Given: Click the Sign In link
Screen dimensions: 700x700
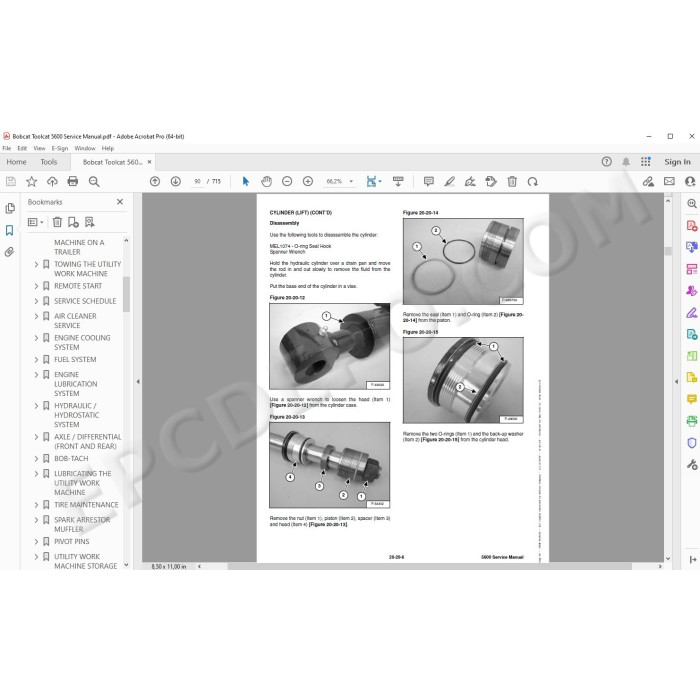Looking at the screenshot, I should (677, 162).
